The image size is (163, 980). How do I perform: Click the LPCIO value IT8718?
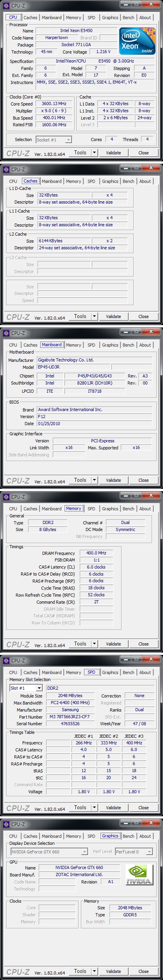[95, 391]
